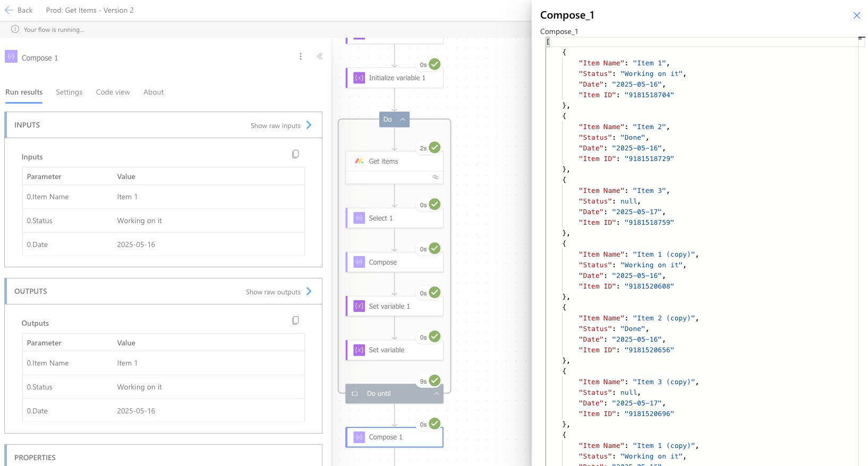Click the Set variable purple icon
Screen dimensions: 868x466
coord(359,350)
